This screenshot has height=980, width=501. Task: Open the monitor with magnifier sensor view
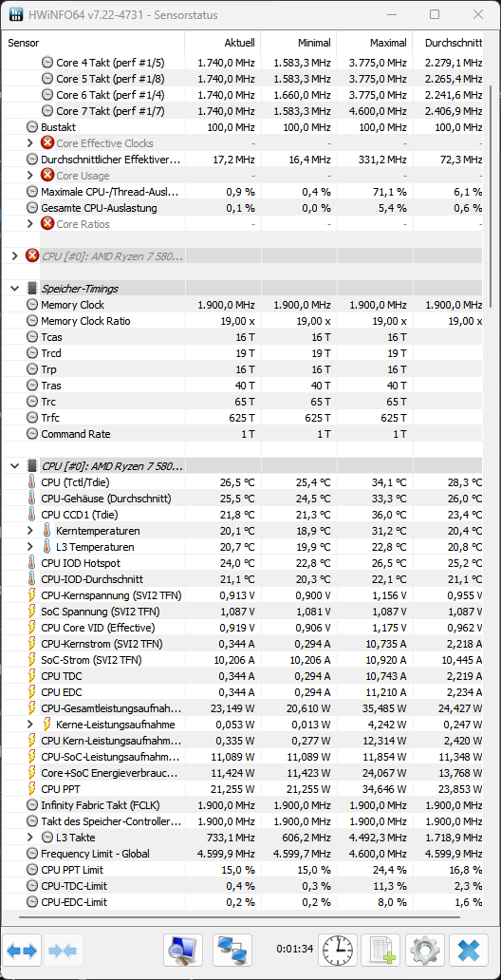click(x=184, y=952)
